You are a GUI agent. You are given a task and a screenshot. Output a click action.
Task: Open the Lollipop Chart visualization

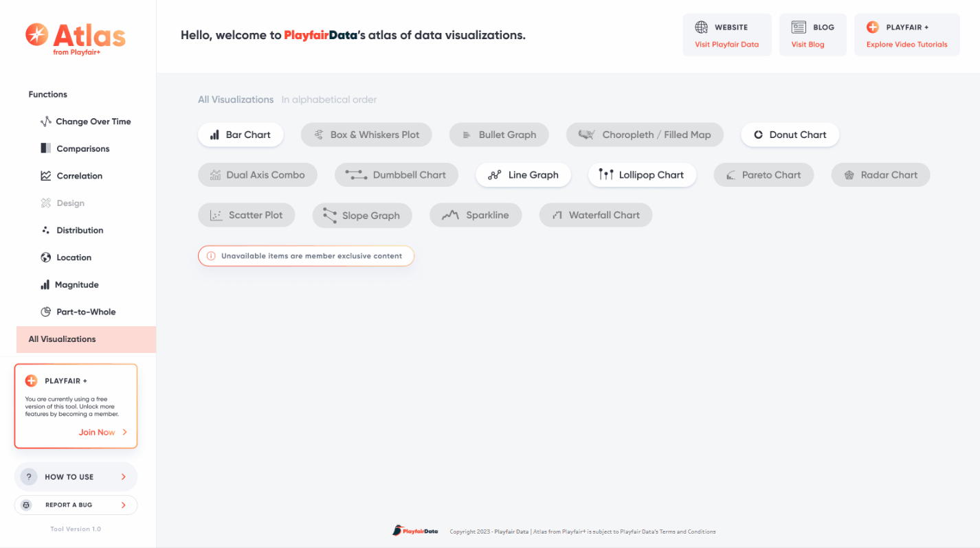(x=642, y=175)
